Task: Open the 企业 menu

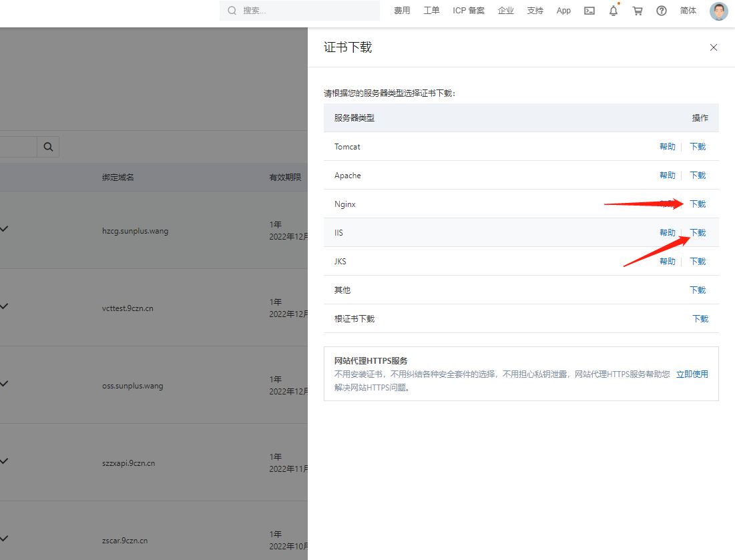Action: tap(506, 10)
